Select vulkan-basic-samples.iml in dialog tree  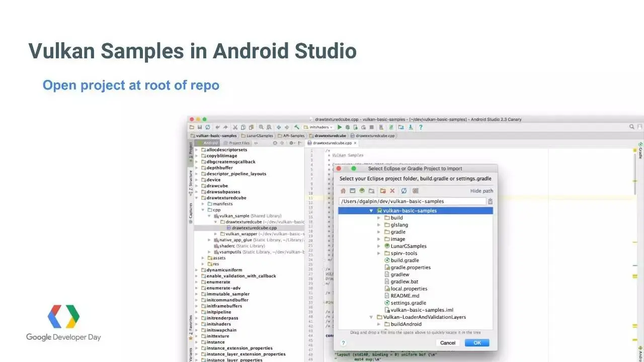tap(419, 310)
